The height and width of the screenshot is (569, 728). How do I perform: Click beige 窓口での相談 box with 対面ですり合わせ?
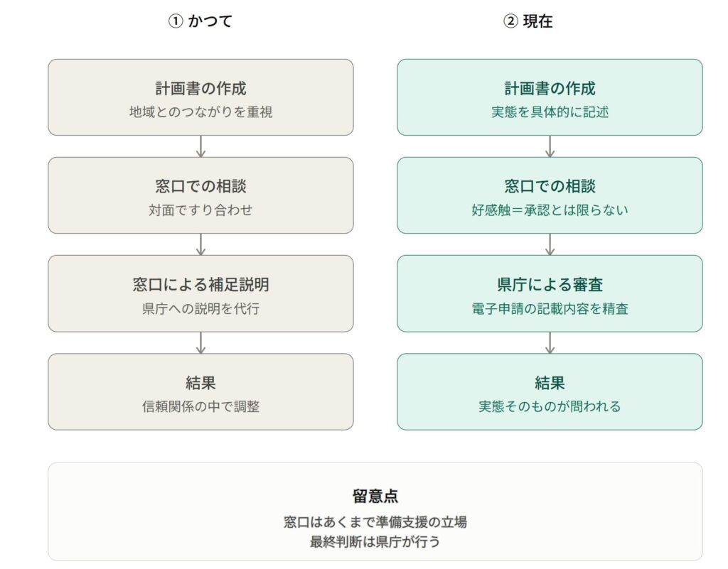point(200,195)
